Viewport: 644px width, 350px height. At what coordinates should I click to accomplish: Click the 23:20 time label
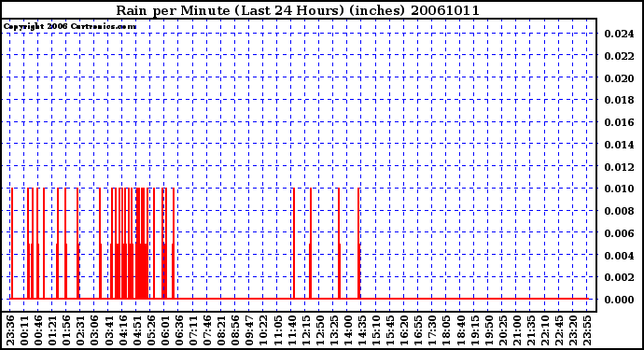click(x=572, y=330)
